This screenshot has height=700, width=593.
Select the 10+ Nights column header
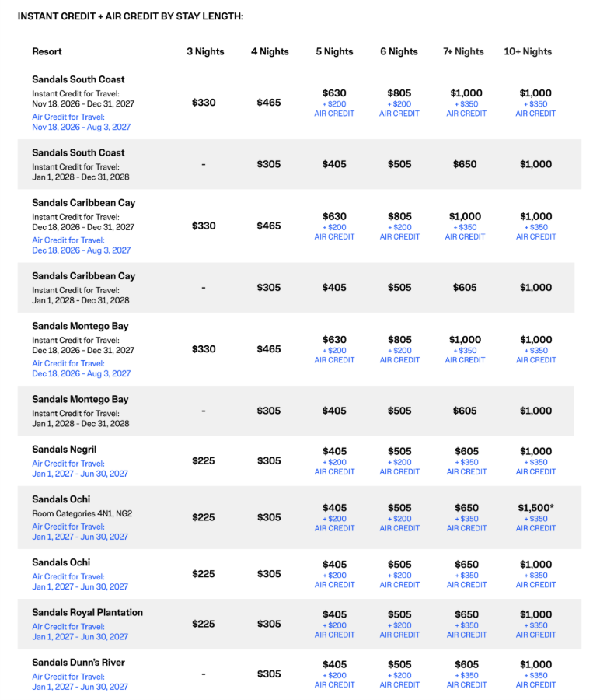528,52
